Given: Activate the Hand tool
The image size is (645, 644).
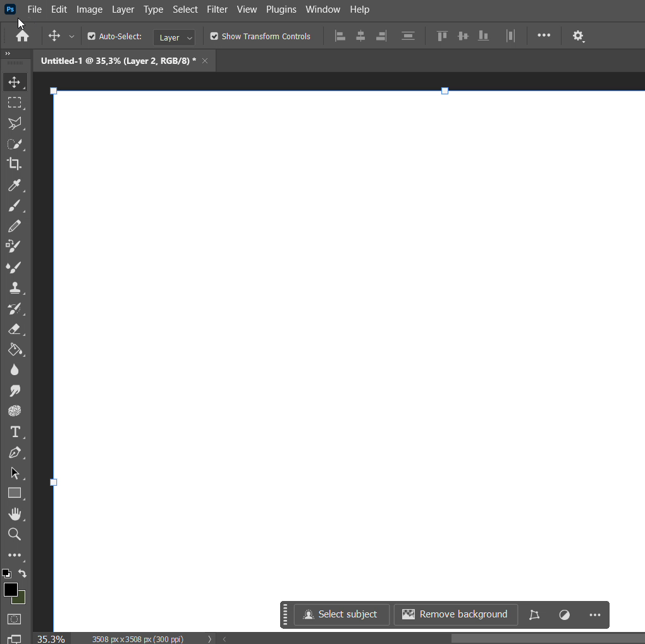Looking at the screenshot, I should pyautogui.click(x=15, y=514).
